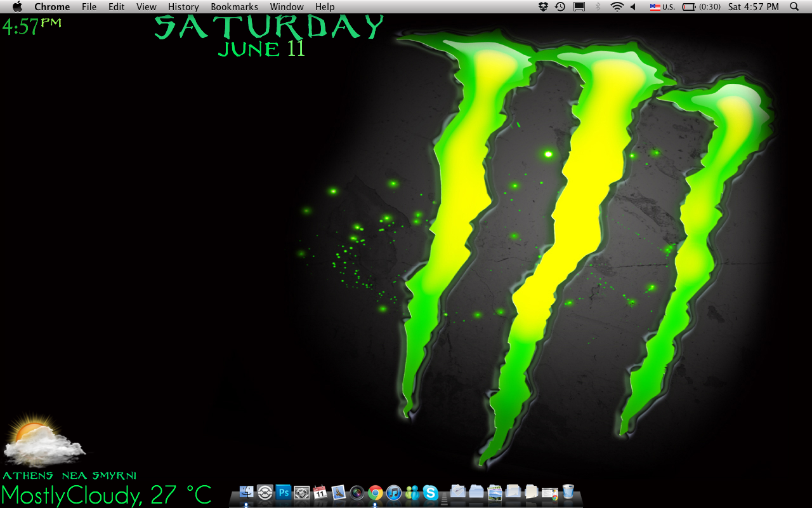Open the camera lens app in dock
This screenshot has width=812, height=508.
357,493
